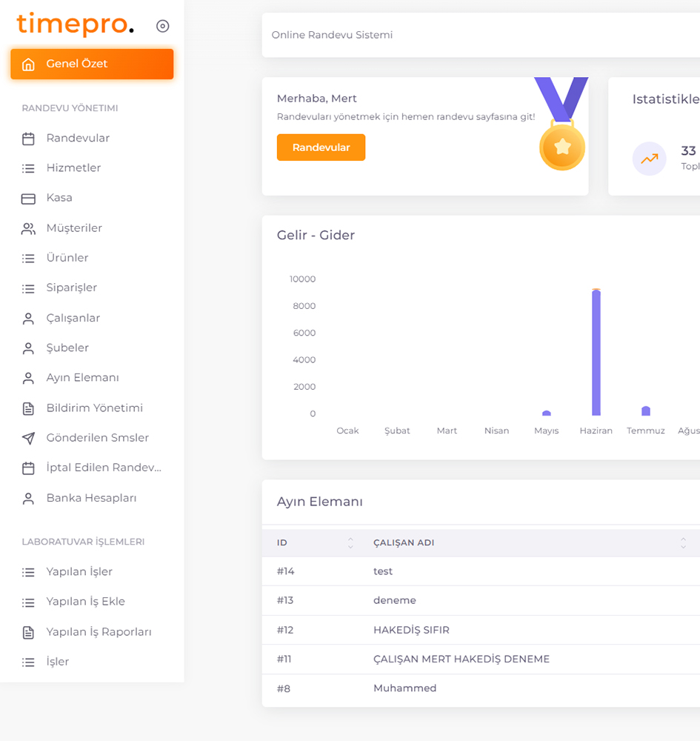Go to Ürünler in sidebar
700x741 pixels.
point(67,258)
